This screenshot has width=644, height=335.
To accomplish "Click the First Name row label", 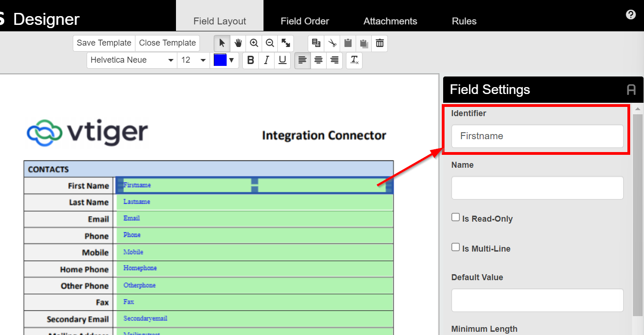I will click(x=88, y=186).
